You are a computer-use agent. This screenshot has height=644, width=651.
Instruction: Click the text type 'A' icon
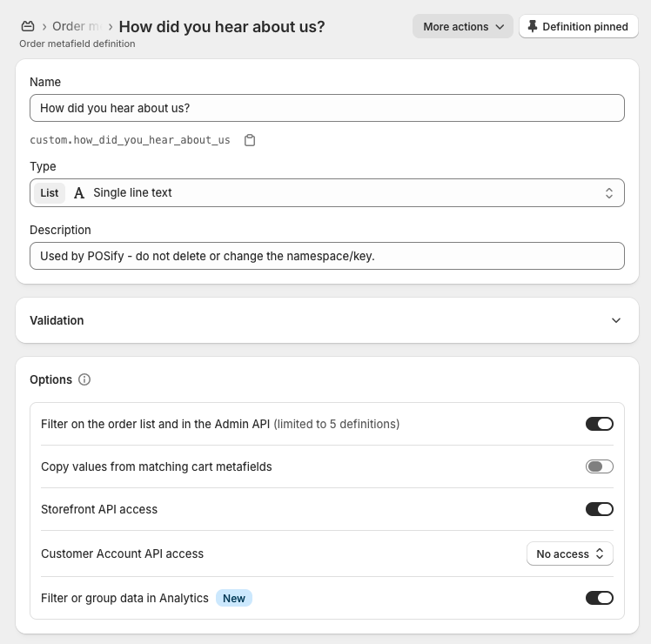pyautogui.click(x=79, y=193)
